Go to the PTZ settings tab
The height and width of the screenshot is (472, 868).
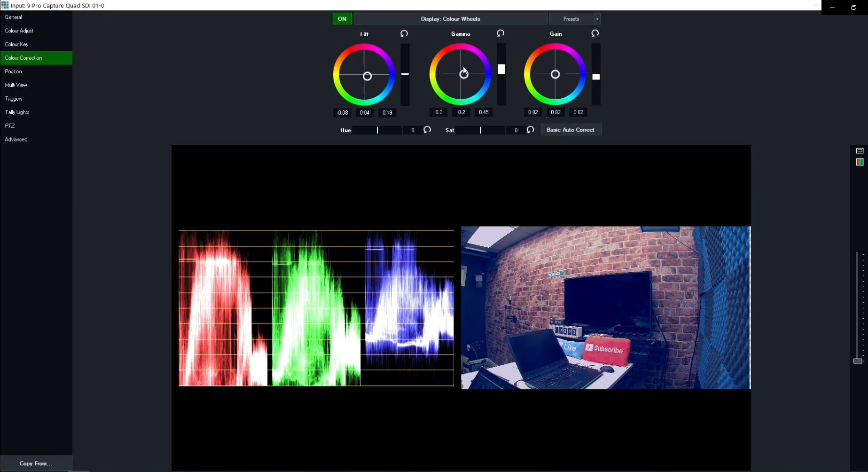tap(10, 126)
